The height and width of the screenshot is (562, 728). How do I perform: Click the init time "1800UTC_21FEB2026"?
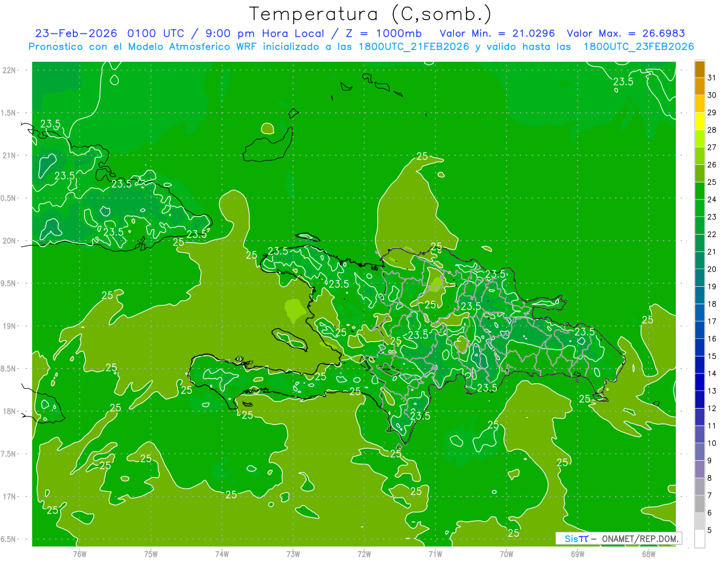409,46
